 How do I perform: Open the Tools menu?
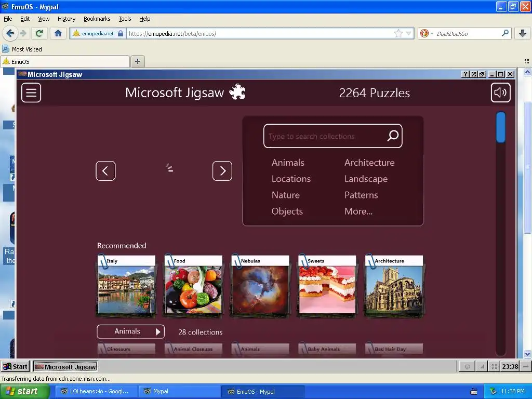click(x=125, y=19)
